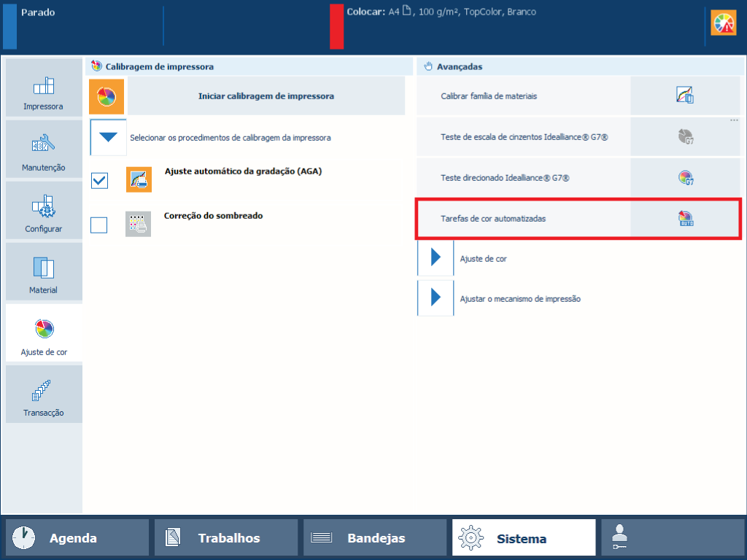Click the Calibrar família de materiais icon
The image size is (747, 560).
[x=684, y=96]
